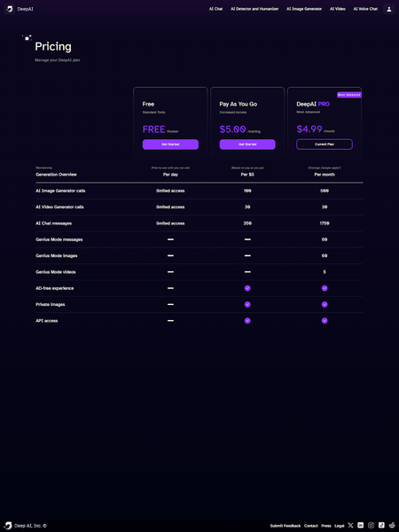Image resolution: width=399 pixels, height=532 pixels.
Task: Click 'limited access' in AI Chat messages row
Action: [170, 223]
